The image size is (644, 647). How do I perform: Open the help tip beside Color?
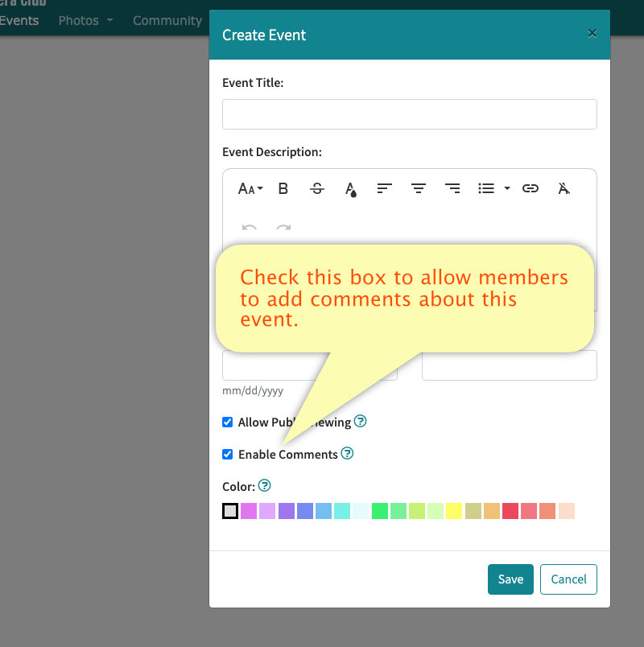point(265,485)
